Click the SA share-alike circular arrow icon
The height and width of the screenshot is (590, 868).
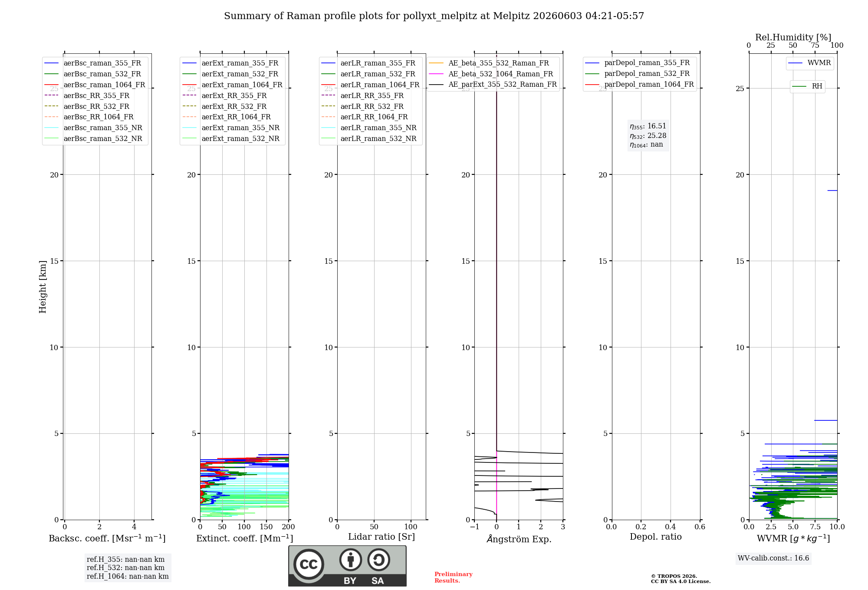378,560
